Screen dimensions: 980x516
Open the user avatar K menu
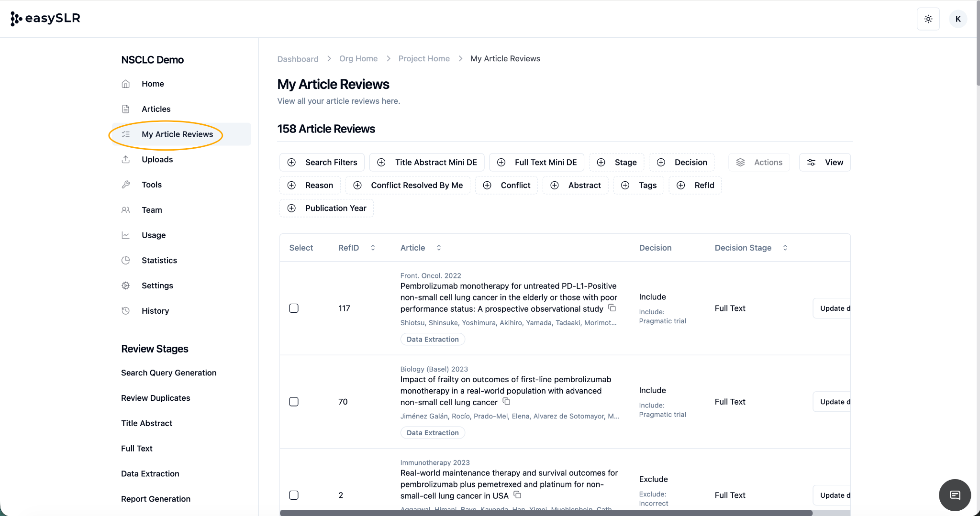[958, 19]
